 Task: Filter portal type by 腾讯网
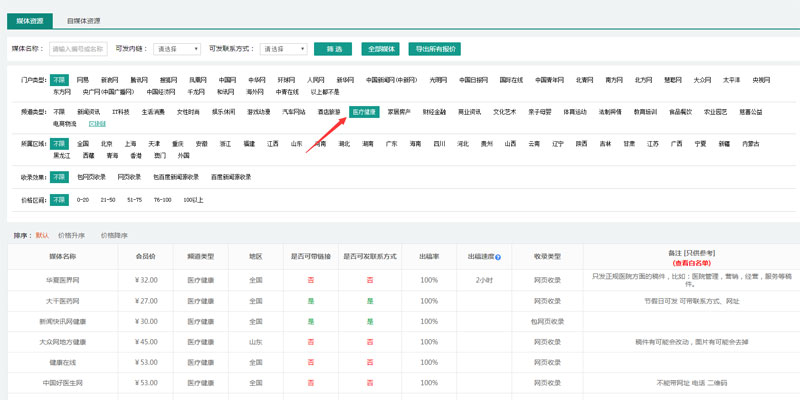(139, 80)
